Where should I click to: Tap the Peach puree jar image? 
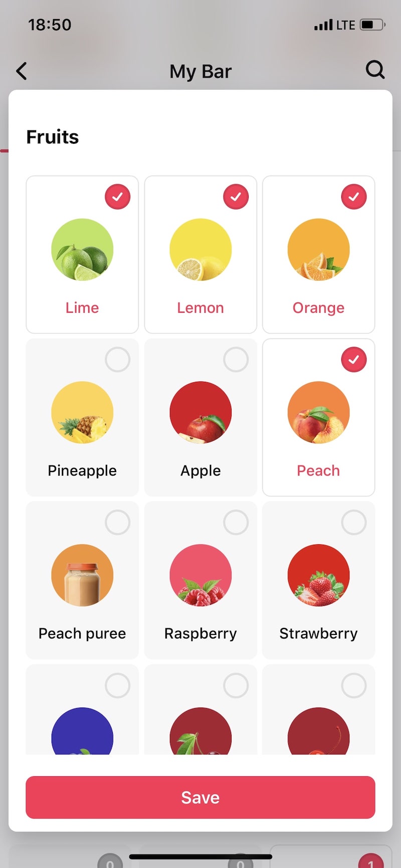(82, 575)
